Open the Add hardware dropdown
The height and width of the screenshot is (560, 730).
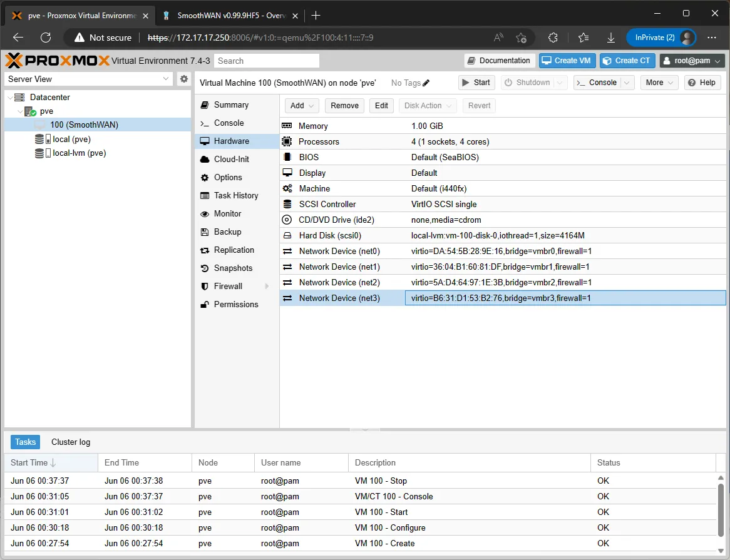[x=302, y=106]
